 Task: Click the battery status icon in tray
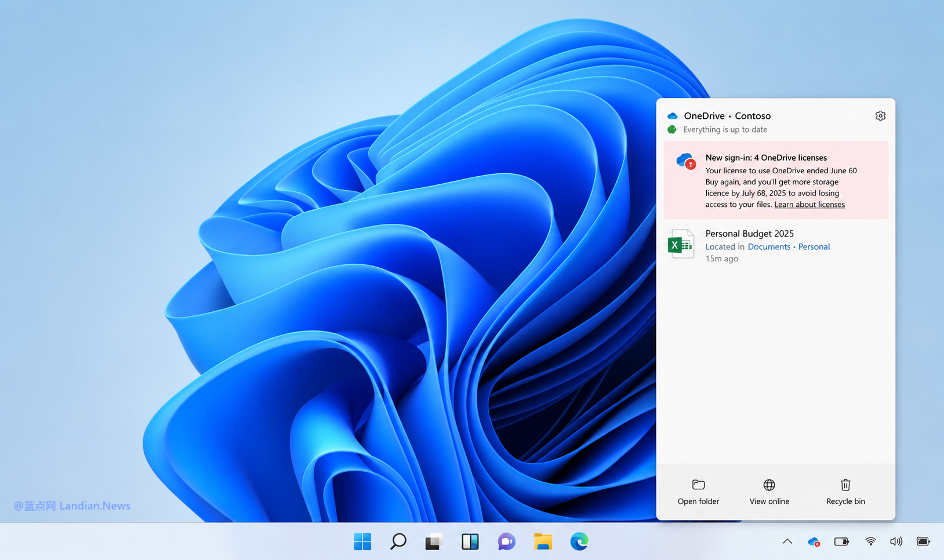(923, 541)
